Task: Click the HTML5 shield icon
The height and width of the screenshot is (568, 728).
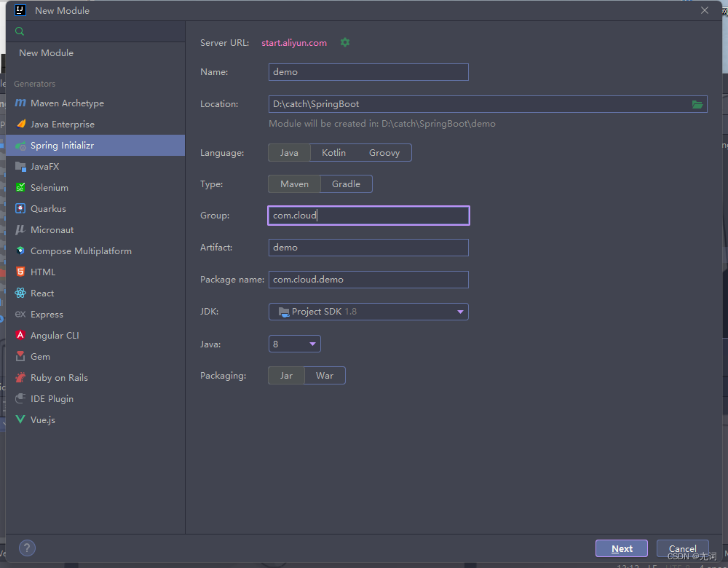Action: (20, 272)
